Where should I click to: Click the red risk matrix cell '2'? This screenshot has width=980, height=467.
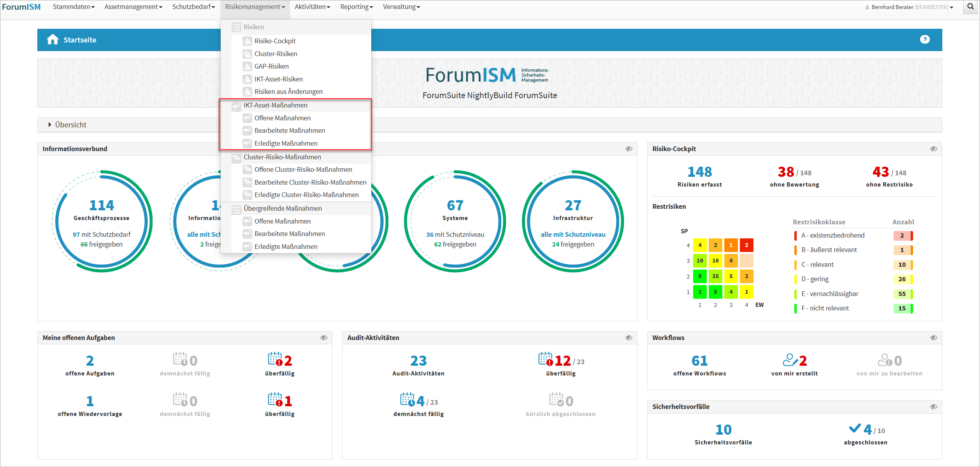pos(746,245)
